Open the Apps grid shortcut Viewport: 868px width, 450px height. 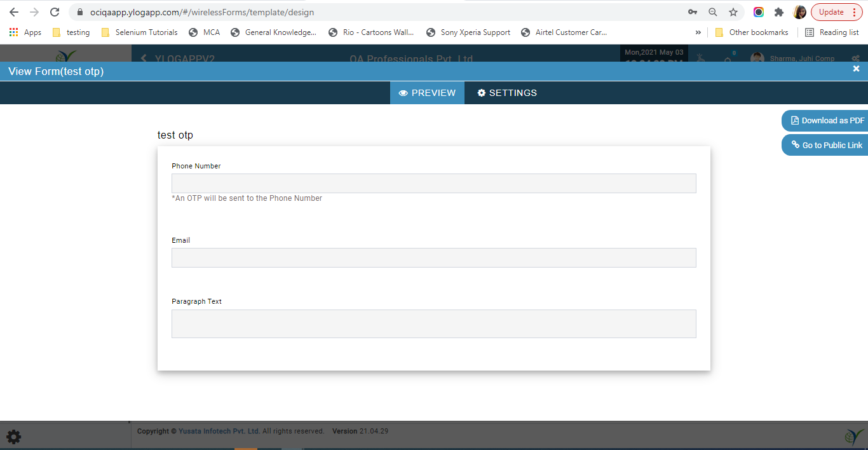pyautogui.click(x=25, y=32)
